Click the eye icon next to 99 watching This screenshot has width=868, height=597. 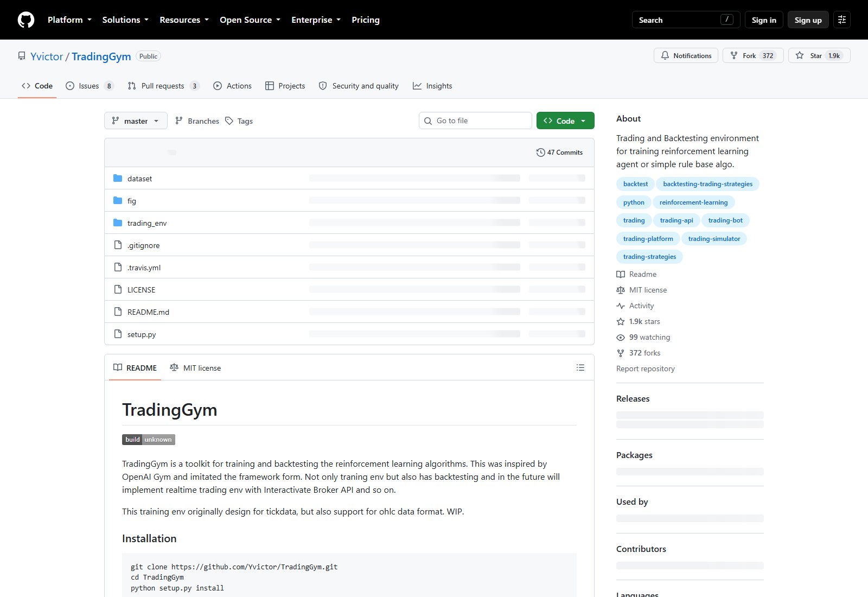[621, 338]
